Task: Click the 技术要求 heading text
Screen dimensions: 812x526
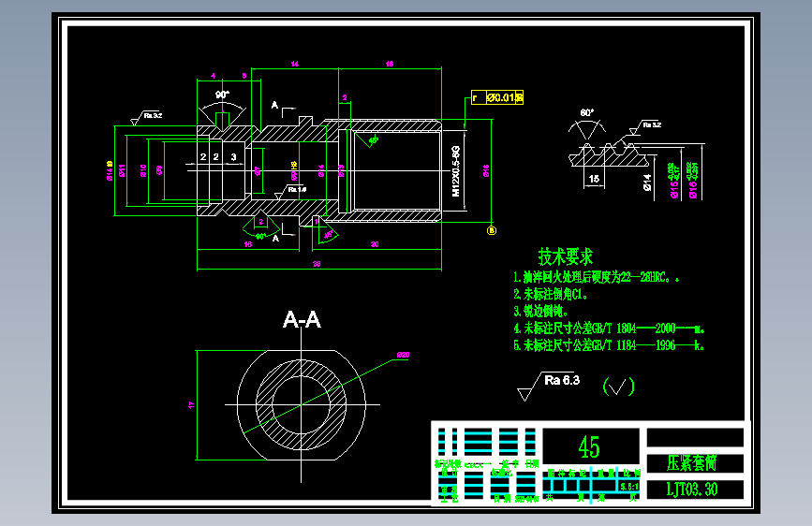Action: pos(566,256)
